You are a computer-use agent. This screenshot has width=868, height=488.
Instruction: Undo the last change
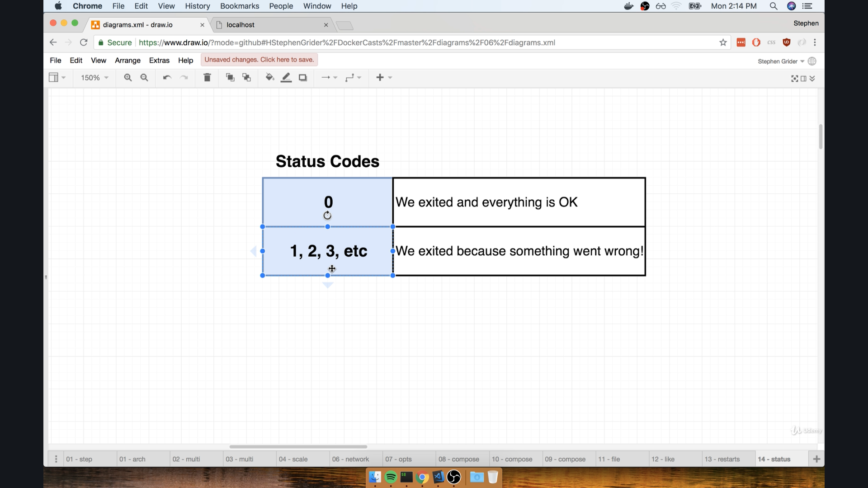tap(167, 78)
